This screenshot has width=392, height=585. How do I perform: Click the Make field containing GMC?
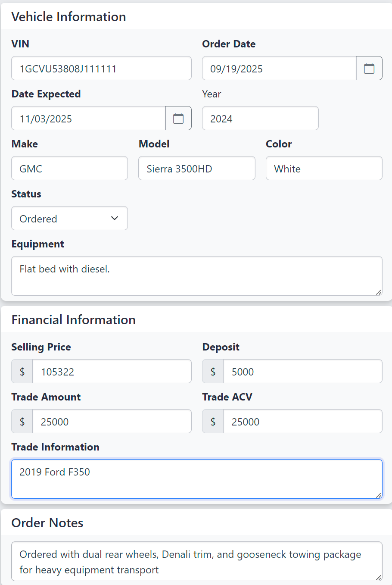point(69,169)
